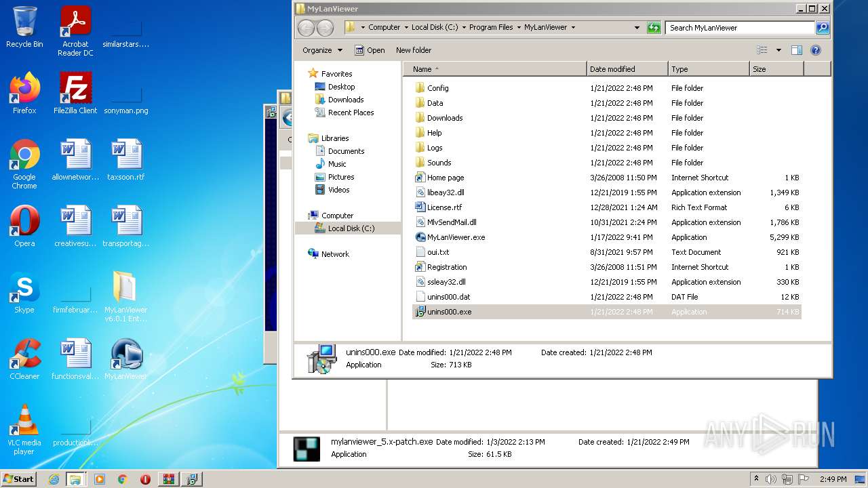Select the Home page internet shortcut
Image resolution: width=868 pixels, height=488 pixels.
(439, 178)
